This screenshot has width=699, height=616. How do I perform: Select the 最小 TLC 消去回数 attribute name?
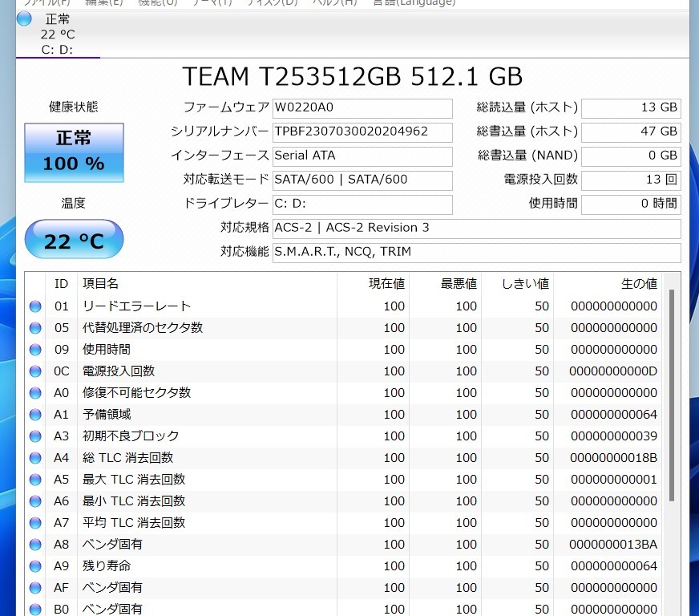click(x=134, y=501)
